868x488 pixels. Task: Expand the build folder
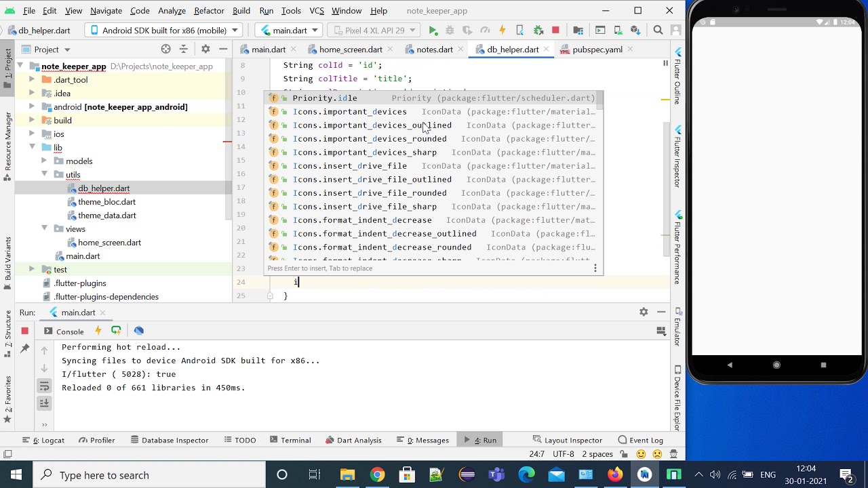pyautogui.click(x=32, y=120)
